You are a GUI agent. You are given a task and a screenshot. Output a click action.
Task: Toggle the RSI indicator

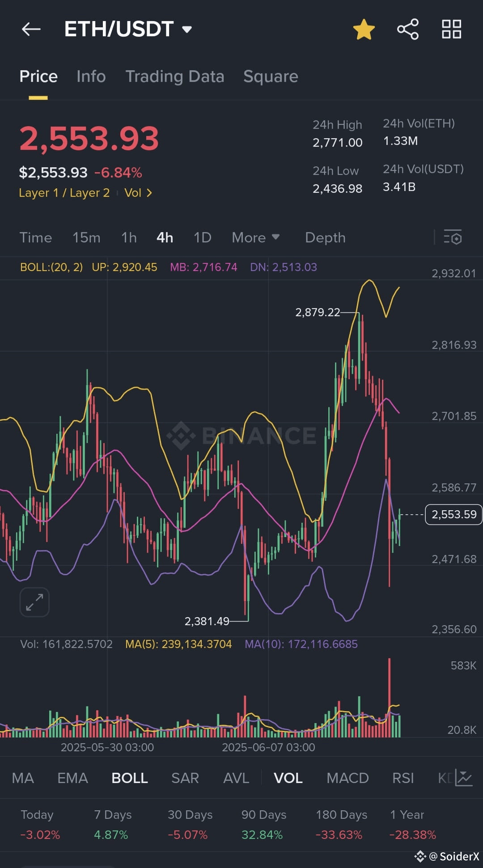click(403, 778)
